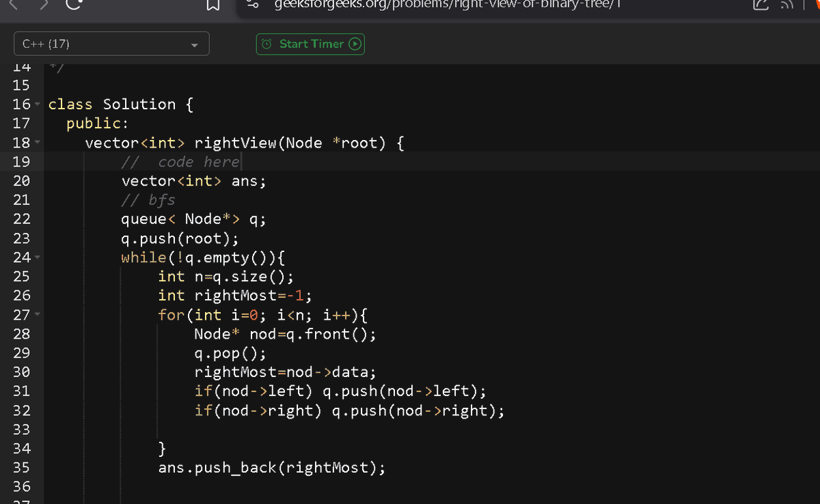This screenshot has width=820, height=504.
Task: Click the geeksforgeeks.org URL in address bar
Action: (x=447, y=5)
